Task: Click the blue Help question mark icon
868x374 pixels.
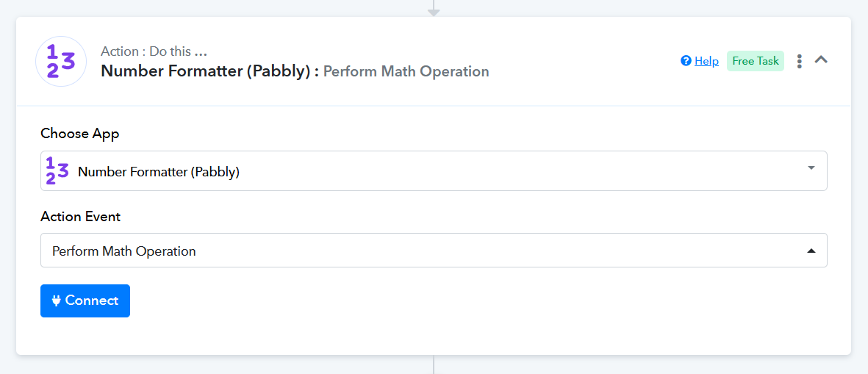Action: pos(686,61)
